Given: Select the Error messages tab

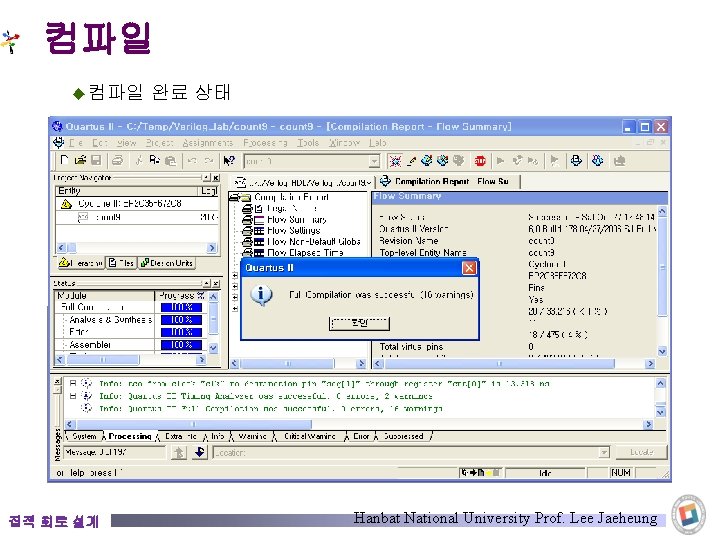Looking at the screenshot, I should (x=361, y=436).
